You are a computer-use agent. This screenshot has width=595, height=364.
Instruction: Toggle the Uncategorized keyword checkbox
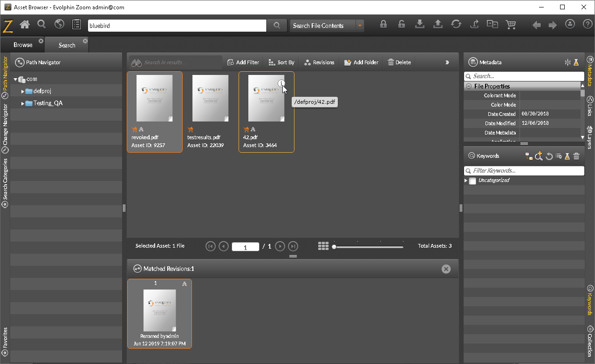point(472,181)
